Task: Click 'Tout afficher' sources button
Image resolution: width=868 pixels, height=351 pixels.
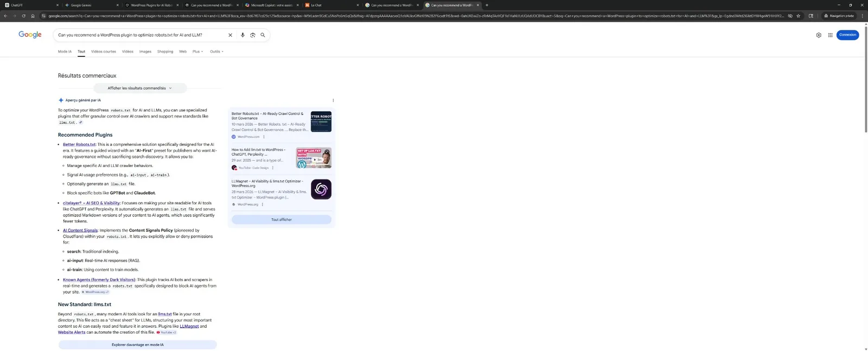Action: (282, 220)
